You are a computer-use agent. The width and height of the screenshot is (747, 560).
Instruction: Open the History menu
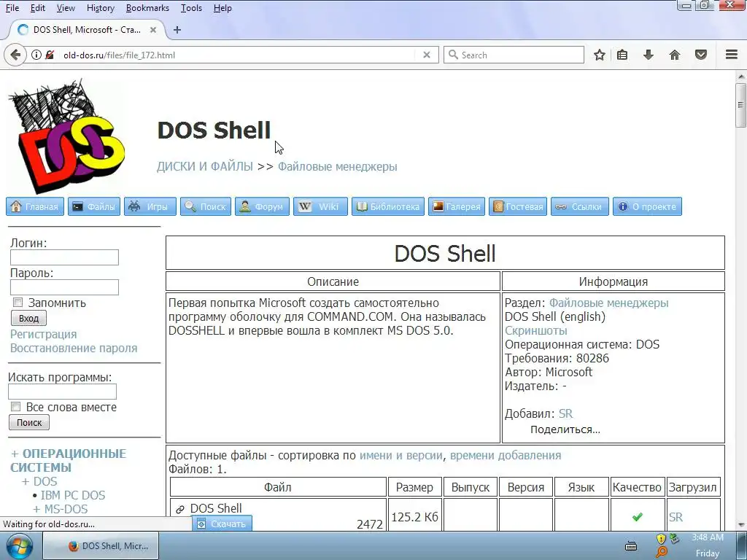click(x=101, y=8)
